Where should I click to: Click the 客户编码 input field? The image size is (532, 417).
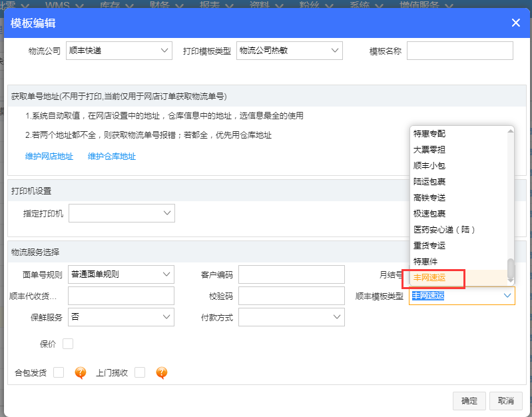pos(292,274)
